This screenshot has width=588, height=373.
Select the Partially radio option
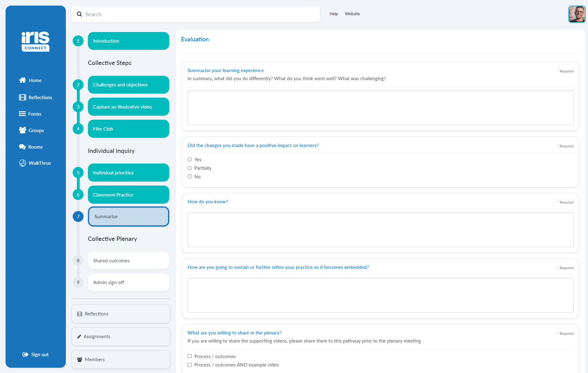(x=189, y=168)
